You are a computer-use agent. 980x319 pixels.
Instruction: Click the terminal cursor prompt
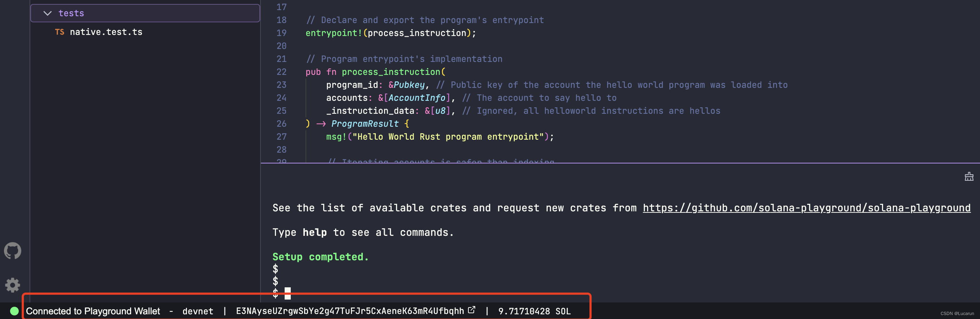point(288,293)
